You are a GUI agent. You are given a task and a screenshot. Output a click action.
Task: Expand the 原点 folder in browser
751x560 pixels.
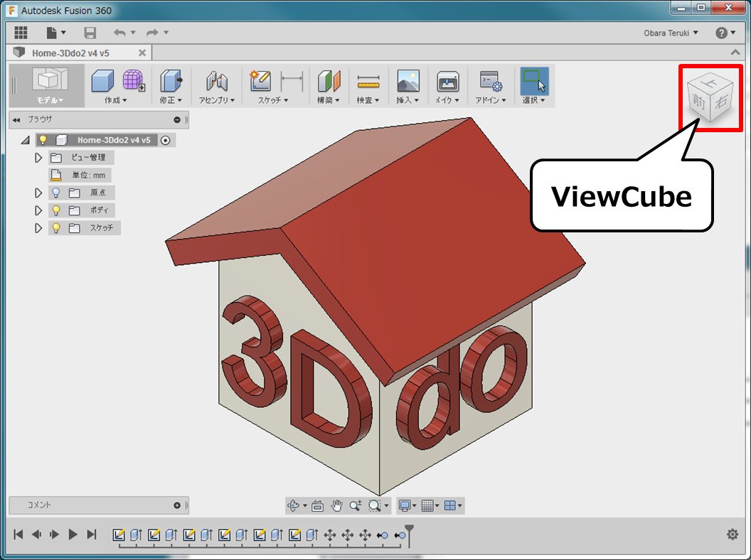pos(37,193)
